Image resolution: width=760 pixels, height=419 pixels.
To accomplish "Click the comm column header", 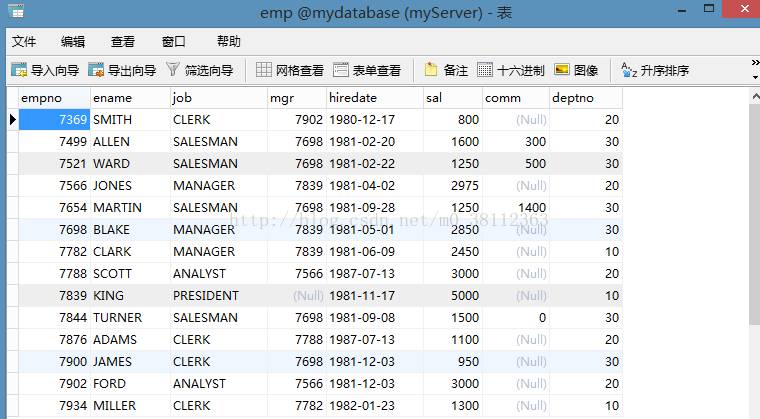I will (x=516, y=98).
